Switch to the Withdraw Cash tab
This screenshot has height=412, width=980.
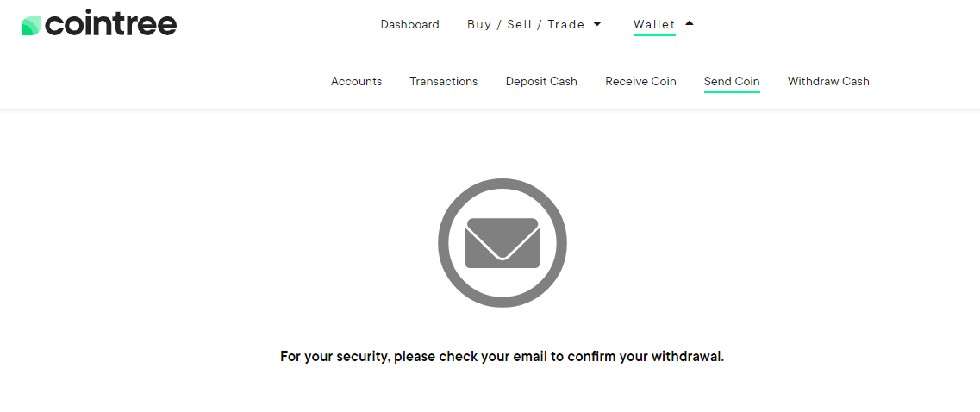(828, 81)
